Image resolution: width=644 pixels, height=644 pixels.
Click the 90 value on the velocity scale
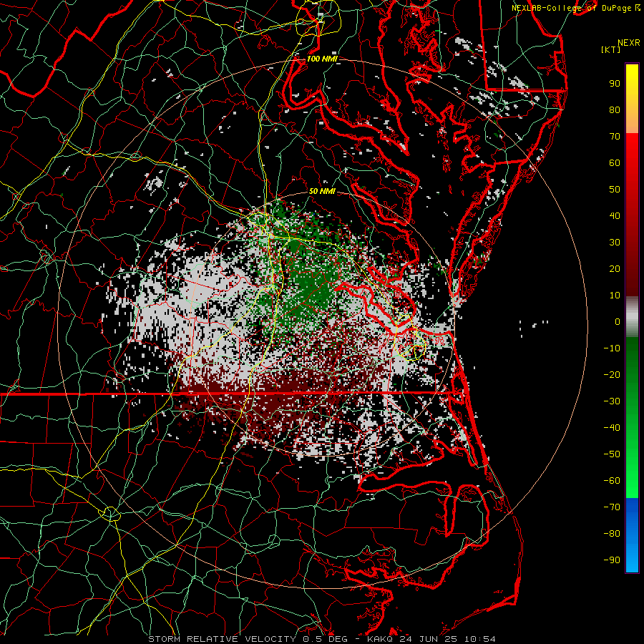tap(615, 84)
